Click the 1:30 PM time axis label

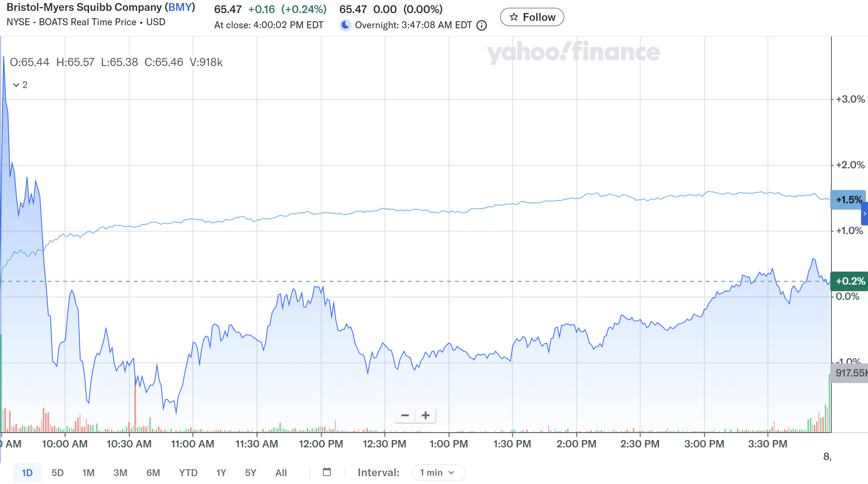pos(512,444)
